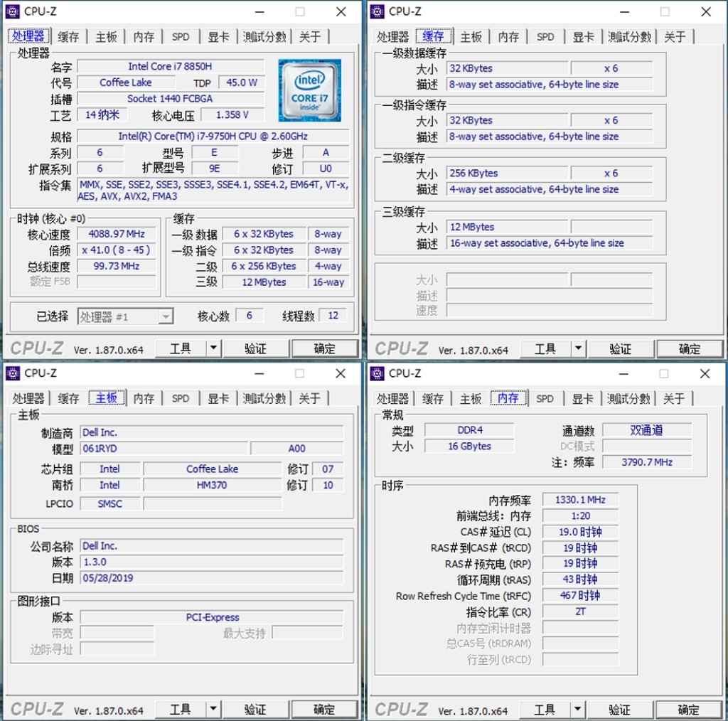This screenshot has width=728, height=721.
Task: Click BIOS version '1.3.0' field
Action: 212,562
